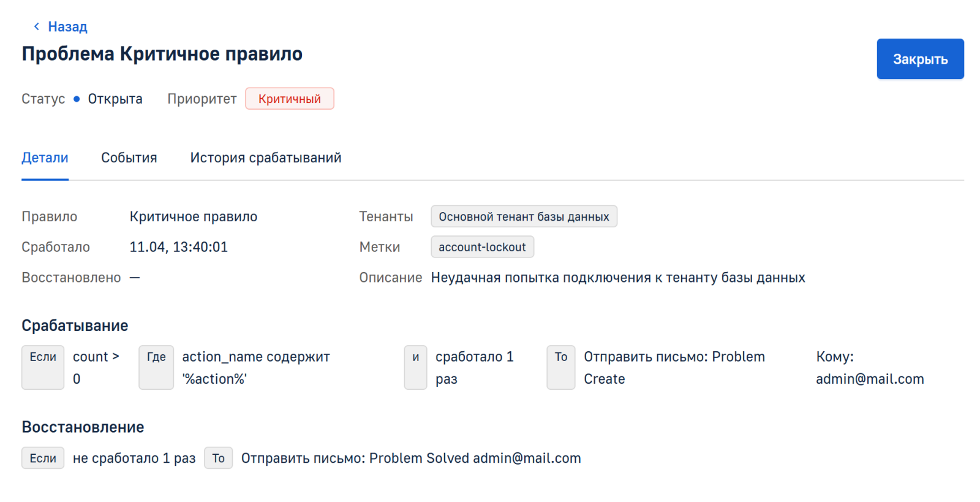The image size is (980, 502).
Task: Click the account-lockout label tag
Action: pyautogui.click(x=482, y=247)
